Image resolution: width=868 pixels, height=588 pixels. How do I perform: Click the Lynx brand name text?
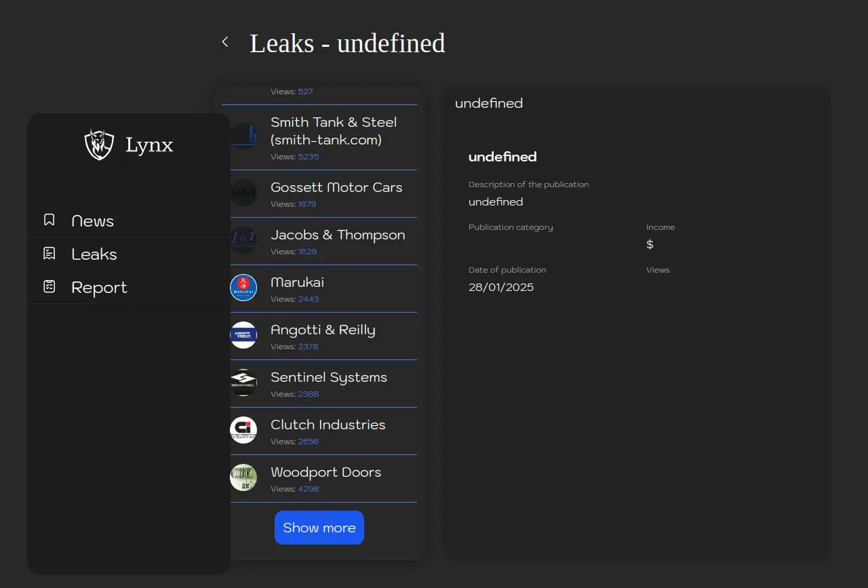[x=149, y=145]
